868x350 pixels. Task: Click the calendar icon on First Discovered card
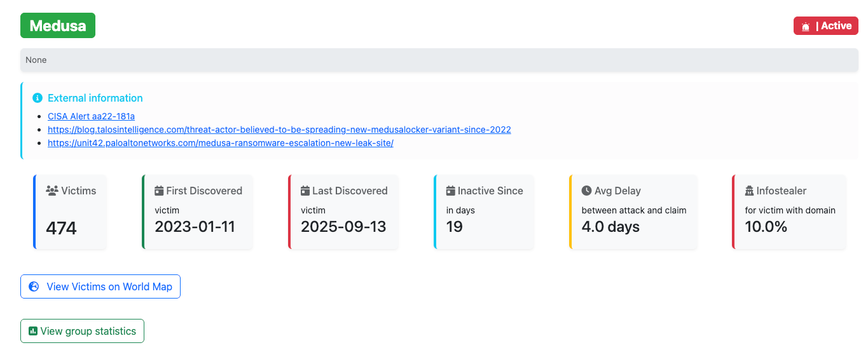point(159,191)
